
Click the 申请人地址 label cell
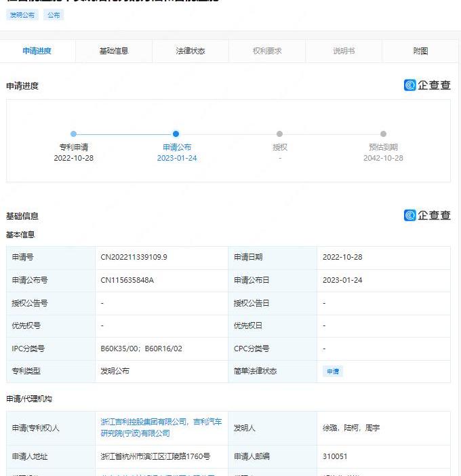pyautogui.click(x=51, y=456)
